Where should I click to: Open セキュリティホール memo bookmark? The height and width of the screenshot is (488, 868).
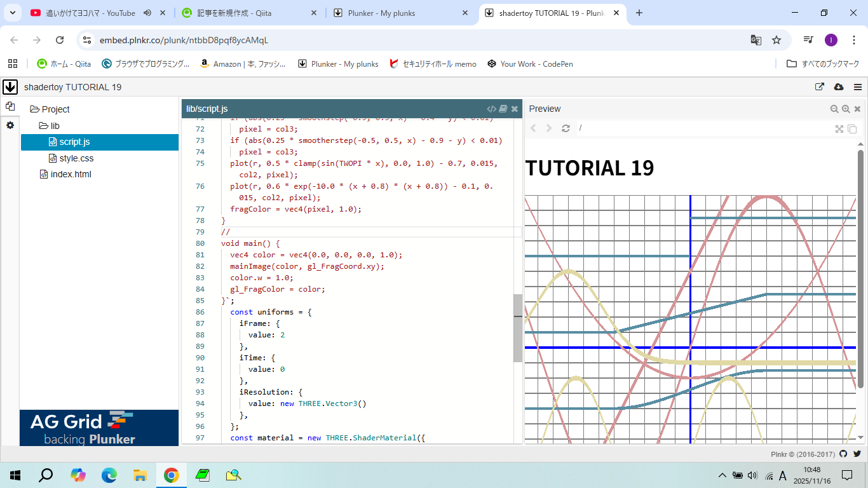point(433,64)
